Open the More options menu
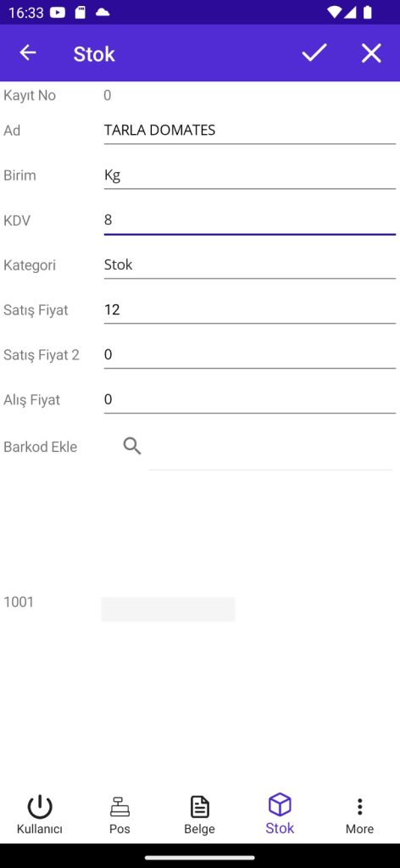This screenshot has height=868, width=400. (x=359, y=815)
